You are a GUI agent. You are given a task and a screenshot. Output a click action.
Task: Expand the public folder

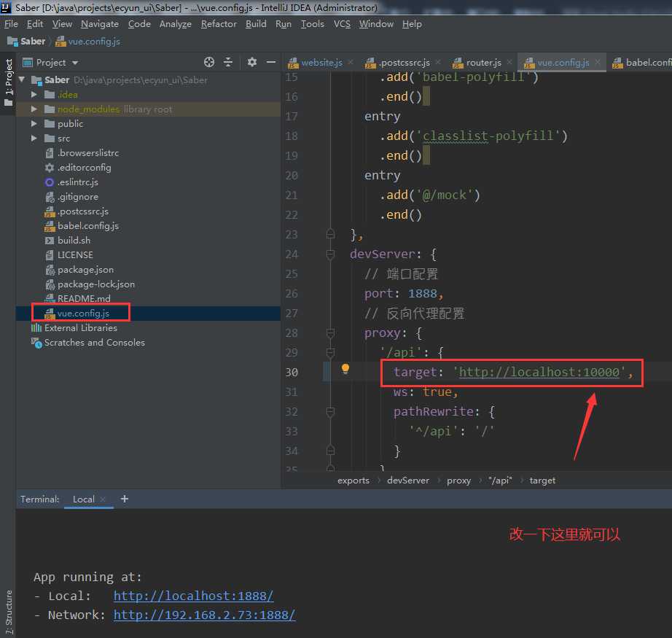[x=34, y=124]
